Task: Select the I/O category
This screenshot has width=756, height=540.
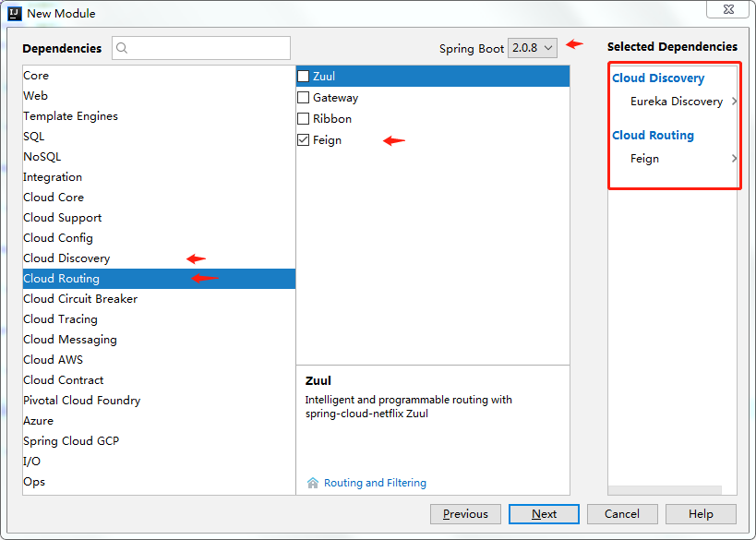Action: pyautogui.click(x=159, y=461)
